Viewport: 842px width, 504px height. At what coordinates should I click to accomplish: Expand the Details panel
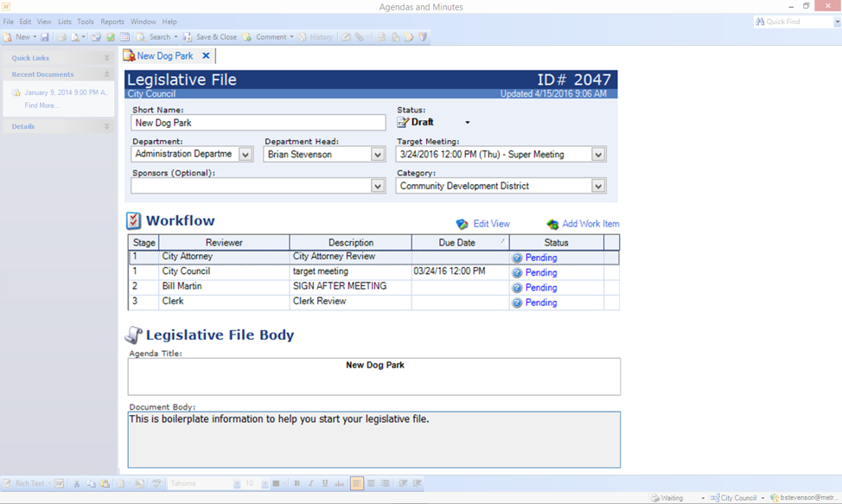click(x=107, y=126)
